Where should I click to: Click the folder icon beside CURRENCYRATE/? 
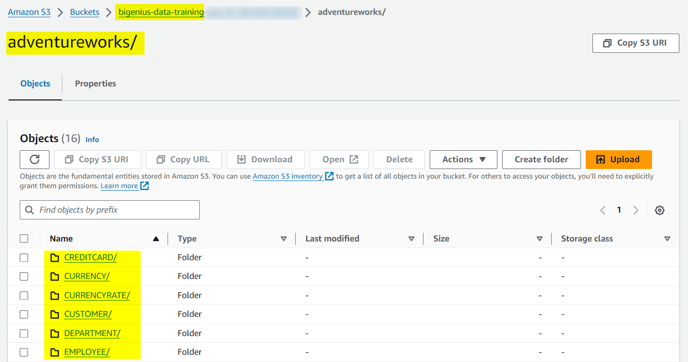coord(54,296)
